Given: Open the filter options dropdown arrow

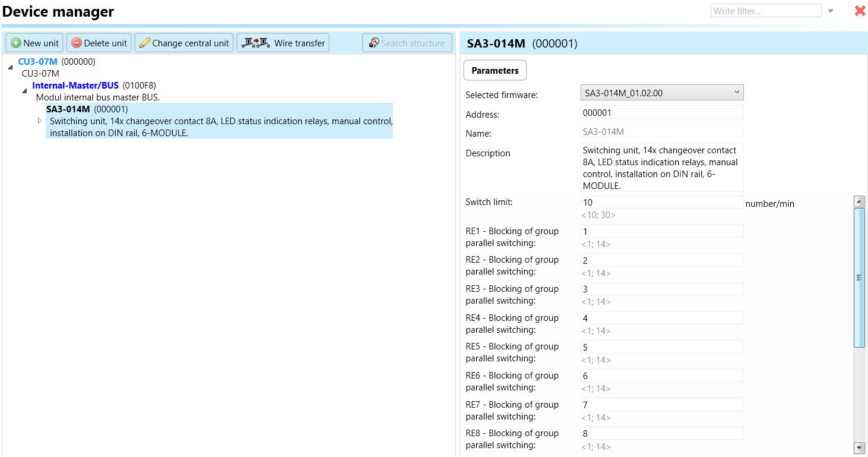Looking at the screenshot, I should [x=831, y=11].
